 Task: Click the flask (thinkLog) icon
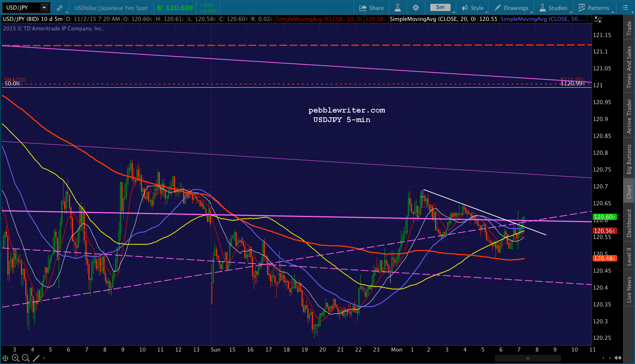[x=398, y=8]
